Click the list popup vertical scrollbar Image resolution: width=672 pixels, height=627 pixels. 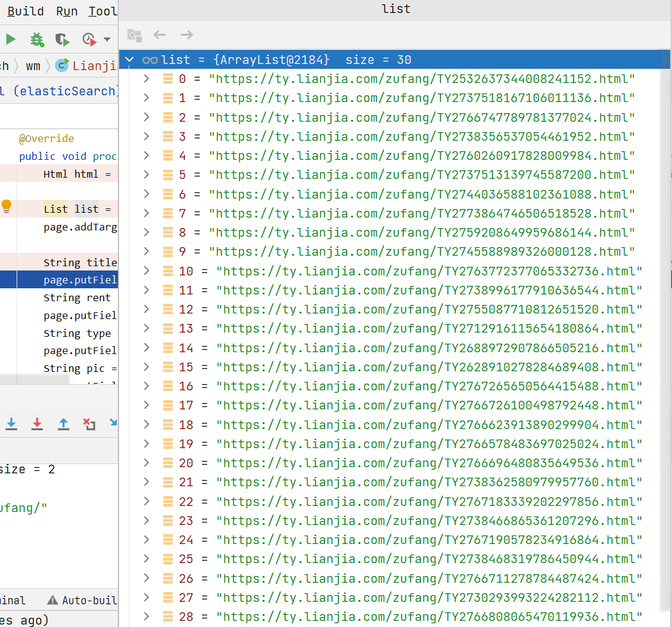665,330
